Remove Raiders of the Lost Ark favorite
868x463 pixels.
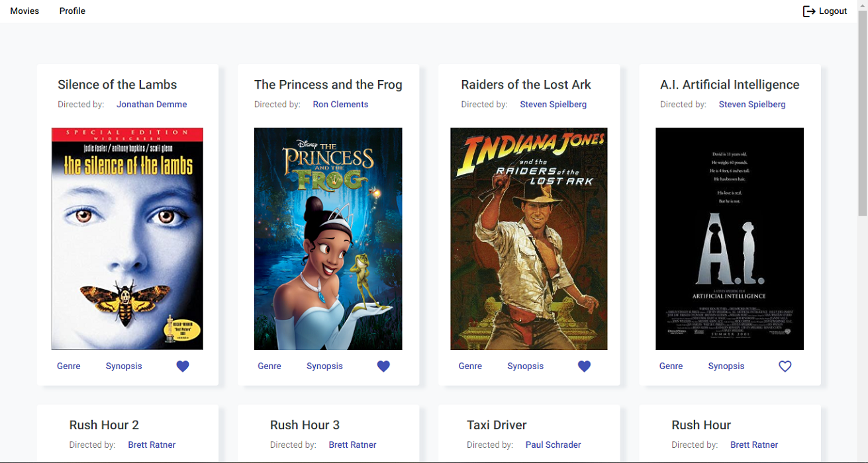[x=584, y=366]
